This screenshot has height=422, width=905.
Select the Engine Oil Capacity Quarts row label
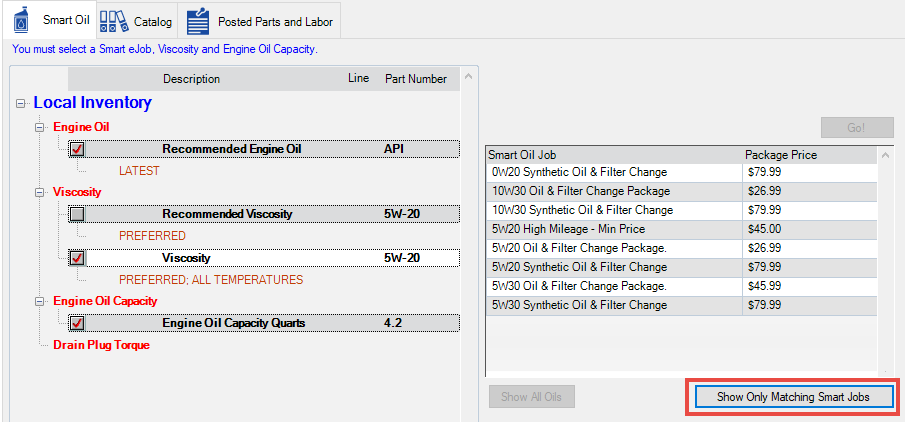click(233, 323)
